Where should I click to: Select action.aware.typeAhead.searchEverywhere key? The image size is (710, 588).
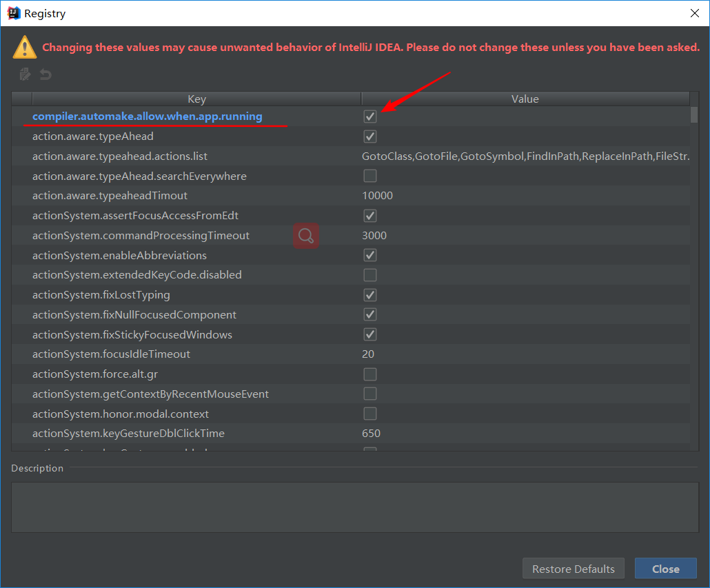click(139, 176)
